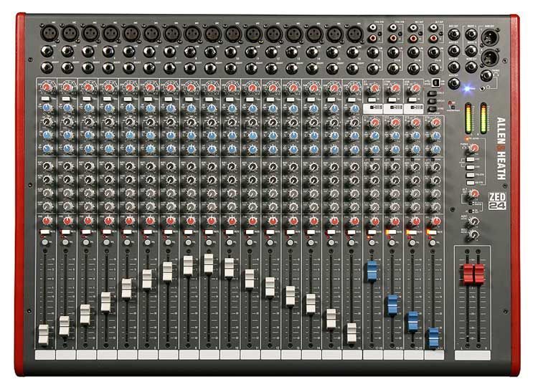Click the right red master fader cap
Image resolution: width=538 pixels, height=392 pixels.
[479, 274]
